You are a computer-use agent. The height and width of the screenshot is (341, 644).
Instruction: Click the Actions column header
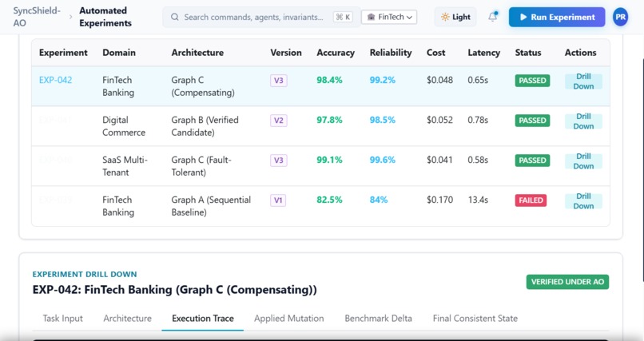[580, 53]
